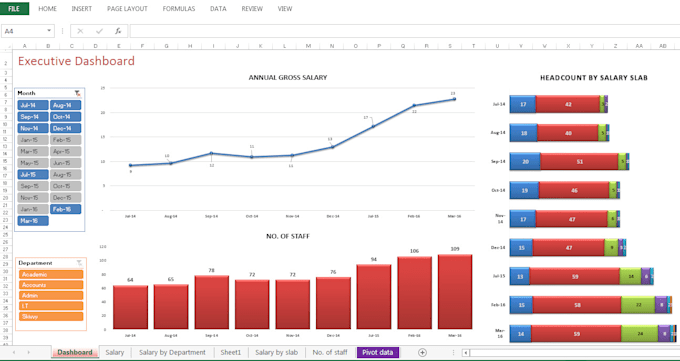This screenshot has width=680, height=361.
Task: Select Feb-15 in Month slicer
Action: (x=65, y=140)
